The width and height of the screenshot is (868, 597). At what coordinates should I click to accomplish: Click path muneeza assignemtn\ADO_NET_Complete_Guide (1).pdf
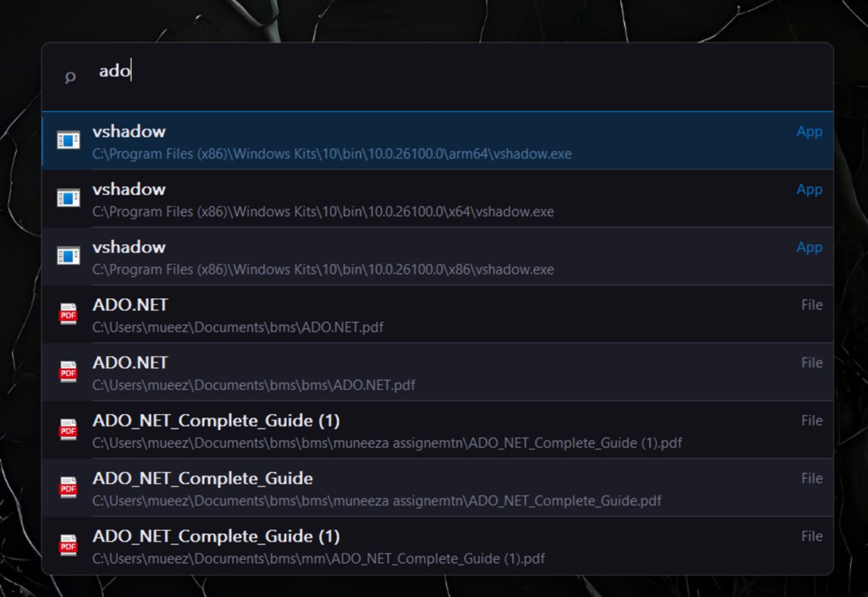pos(388,443)
